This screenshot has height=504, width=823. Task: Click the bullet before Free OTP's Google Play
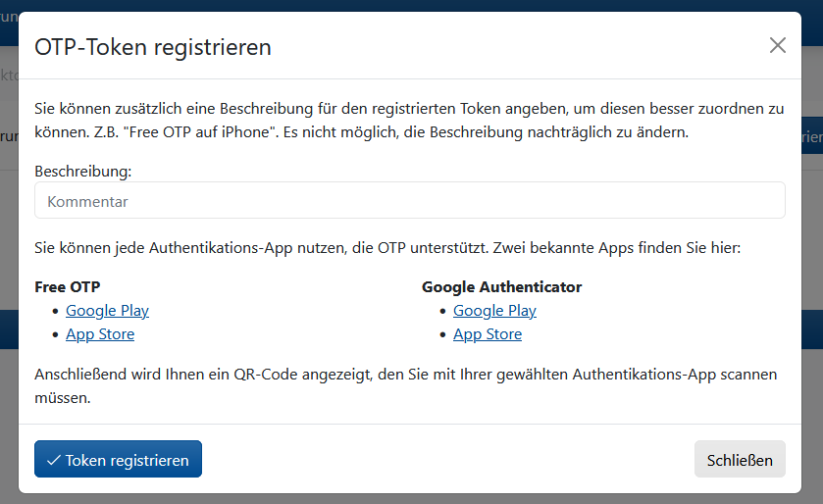(55, 312)
